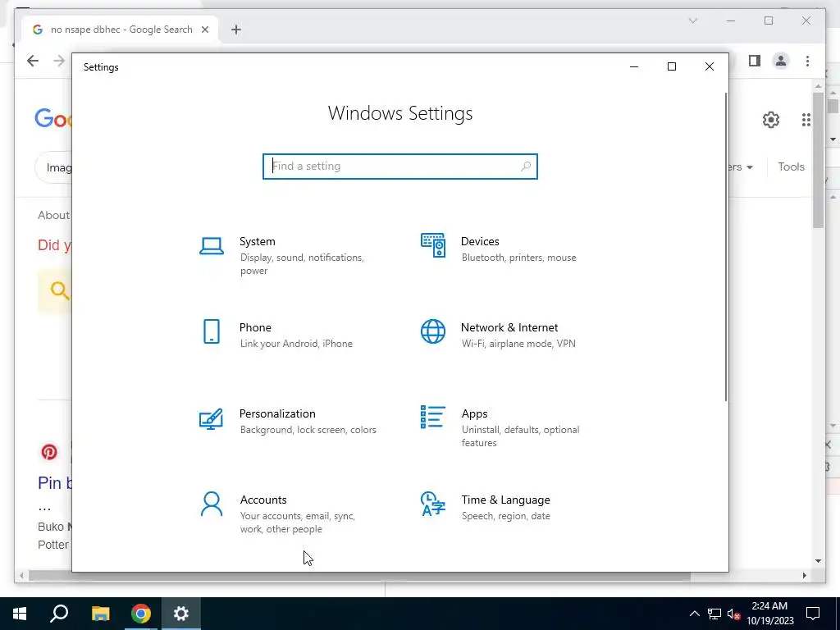Open Google quick settings gear in Chrome
The height and width of the screenshot is (630, 840).
[x=771, y=120]
